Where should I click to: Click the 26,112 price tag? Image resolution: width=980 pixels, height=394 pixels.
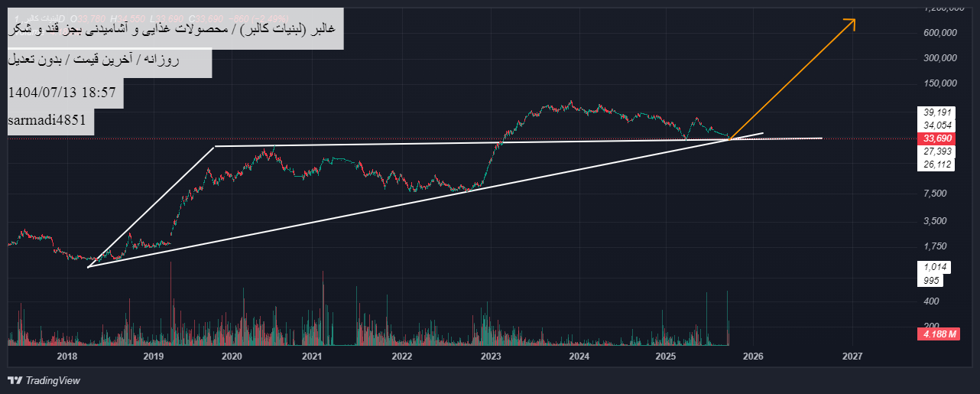point(937,165)
